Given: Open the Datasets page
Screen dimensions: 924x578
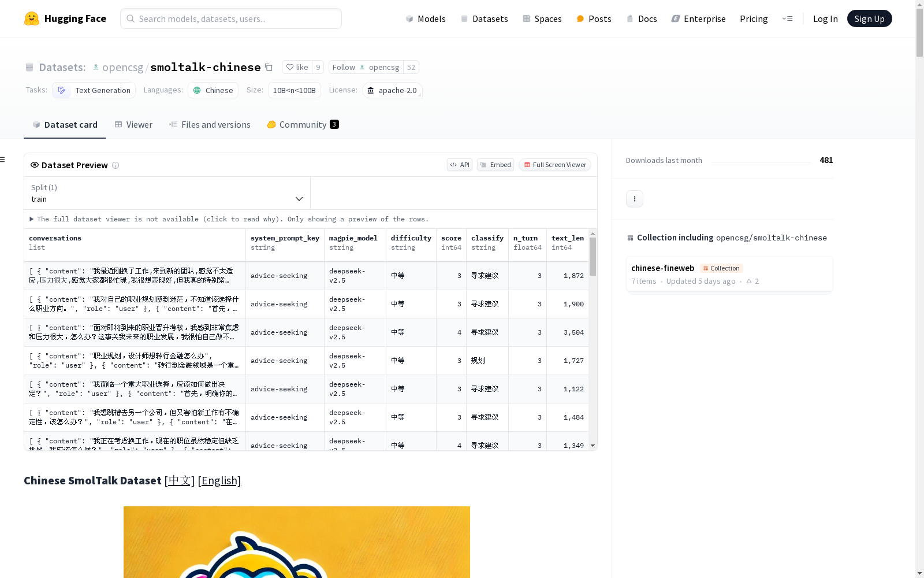Looking at the screenshot, I should coord(484,18).
